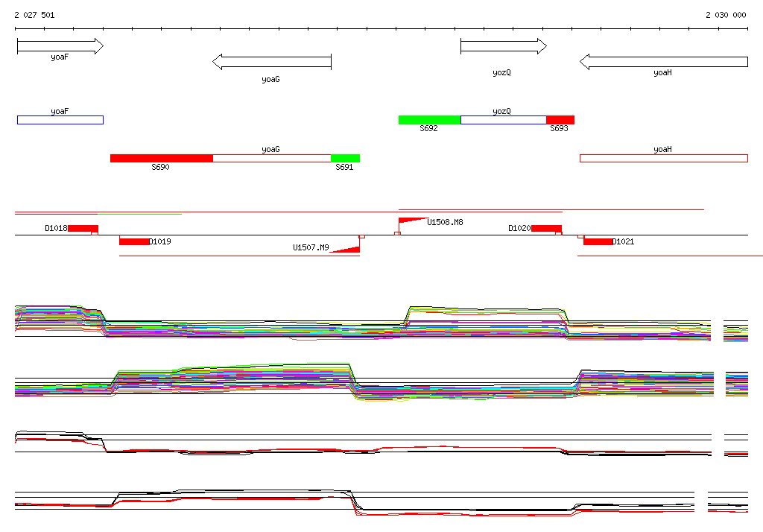Select the green S692 segment
Image resolution: width=763 pixels, height=532 pixels.
click(x=430, y=120)
